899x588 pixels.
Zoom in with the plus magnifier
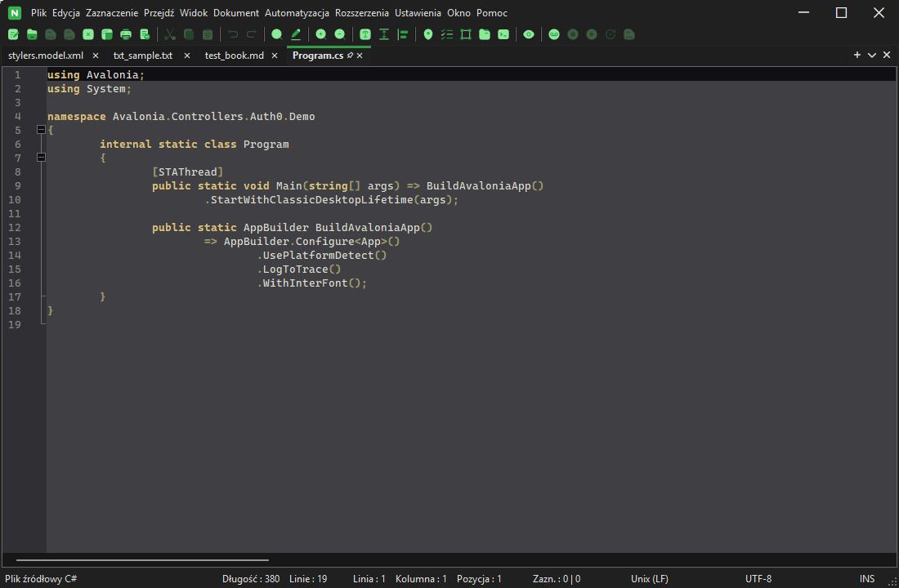(321, 34)
